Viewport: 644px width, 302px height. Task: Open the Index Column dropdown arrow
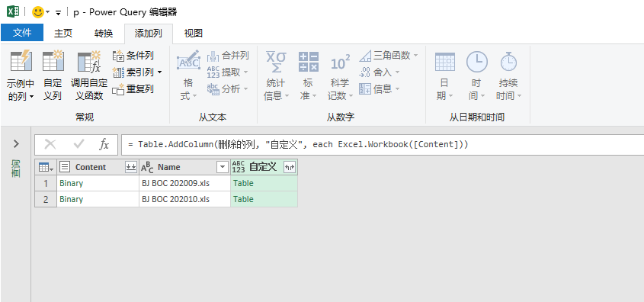coord(160,72)
